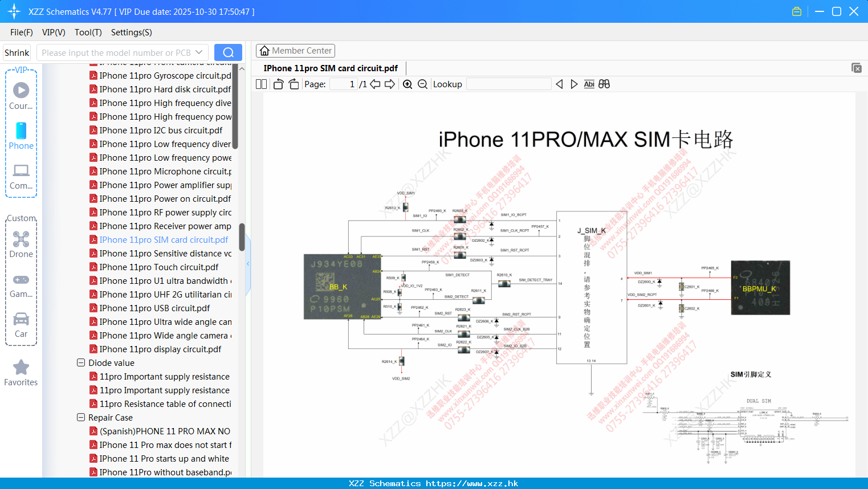This screenshot has width=868, height=489.
Task: Select the IPhone 11pro SIM card circuit.pdf tab
Action: click(331, 68)
